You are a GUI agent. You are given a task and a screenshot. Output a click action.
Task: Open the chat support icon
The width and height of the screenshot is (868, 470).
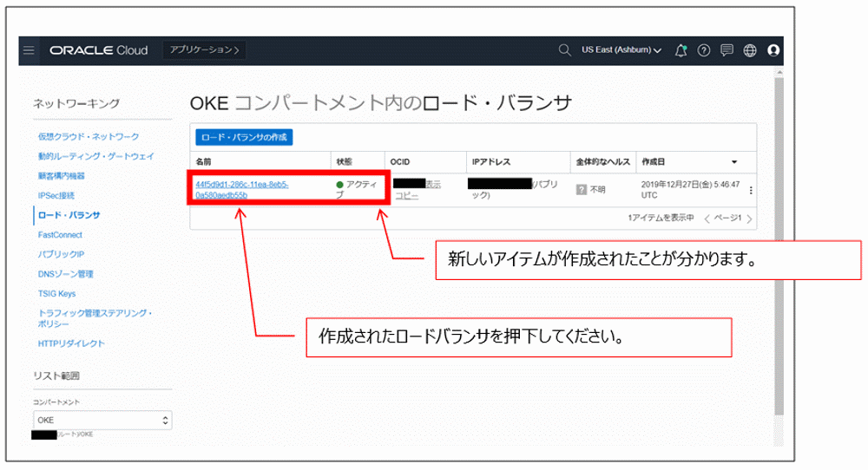coord(727,50)
